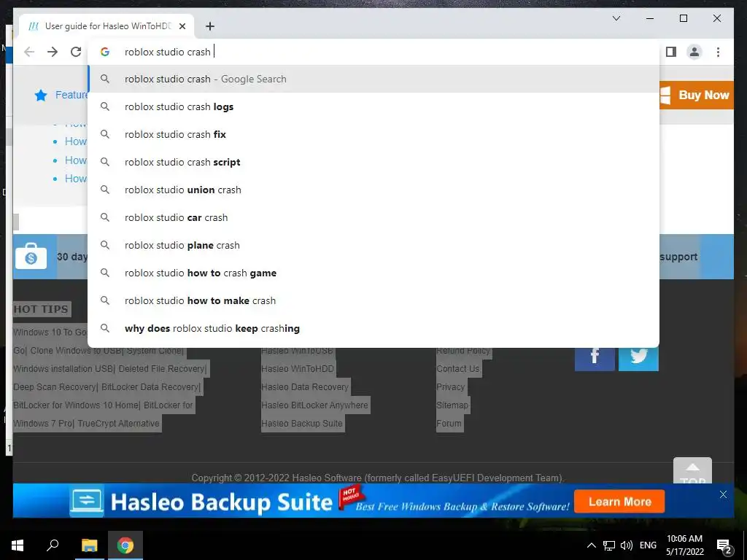The width and height of the screenshot is (747, 560).
Task: Choose the 'roblox studio union crash' suggestion
Action: 374,190
